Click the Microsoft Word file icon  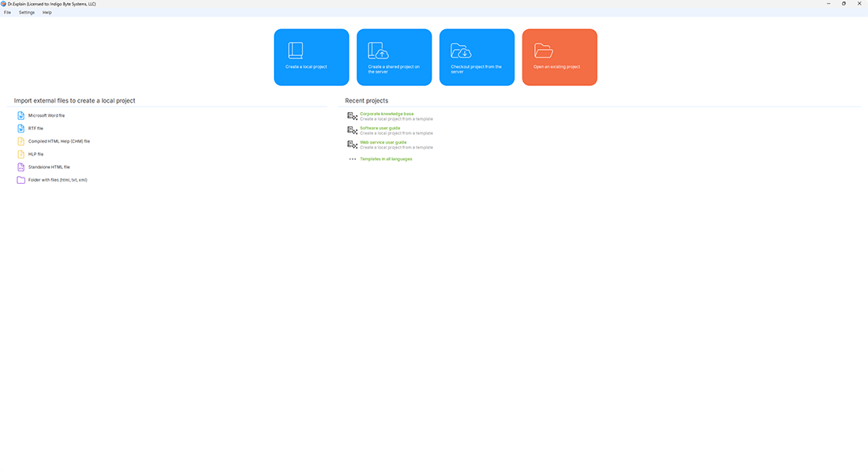tap(21, 115)
